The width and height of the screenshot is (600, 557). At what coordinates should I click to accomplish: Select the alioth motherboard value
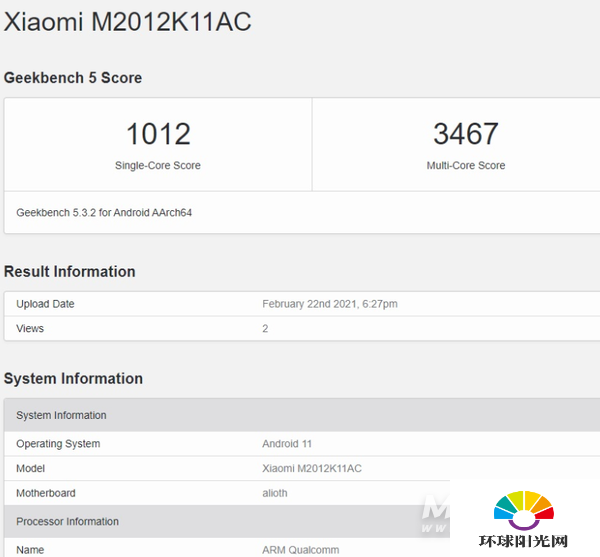275,493
